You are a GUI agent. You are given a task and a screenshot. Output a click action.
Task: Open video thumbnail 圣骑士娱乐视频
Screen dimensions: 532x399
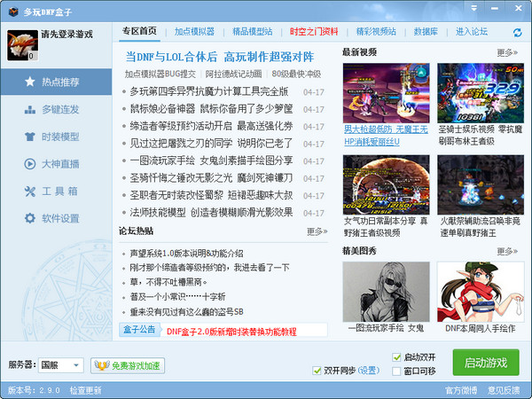(481, 93)
